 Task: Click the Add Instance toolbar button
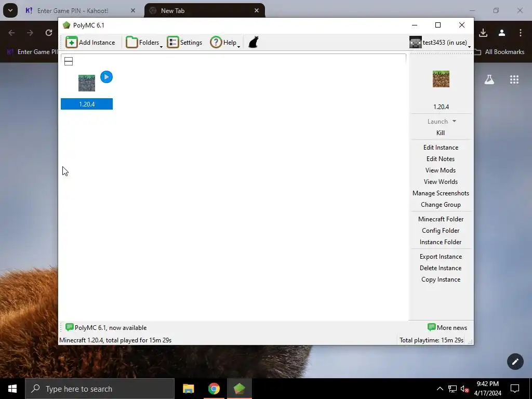click(90, 43)
